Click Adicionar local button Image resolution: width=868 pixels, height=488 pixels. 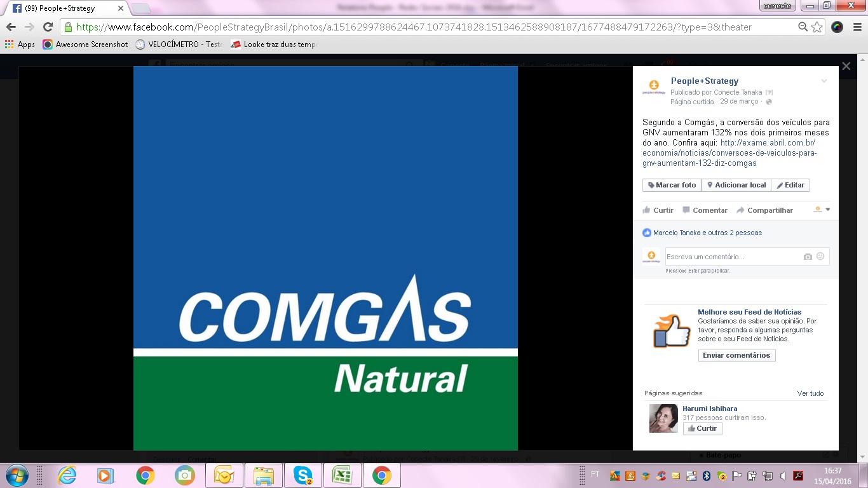[736, 185]
